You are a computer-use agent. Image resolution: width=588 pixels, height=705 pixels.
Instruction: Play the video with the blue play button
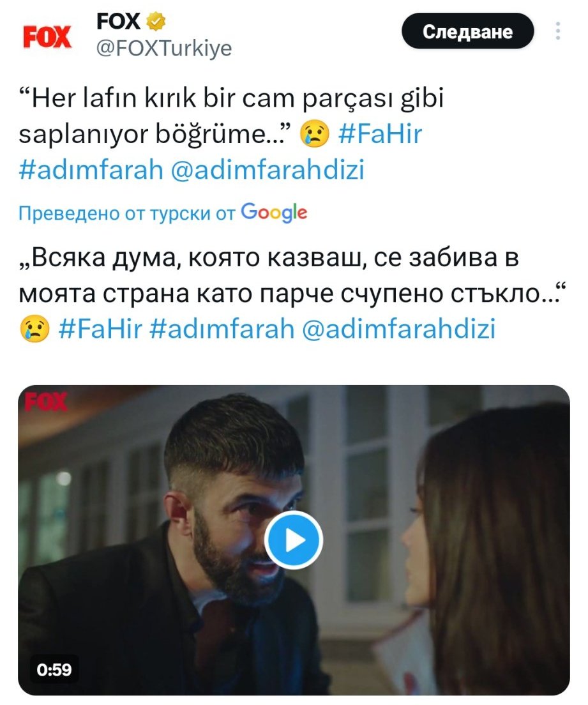294,540
